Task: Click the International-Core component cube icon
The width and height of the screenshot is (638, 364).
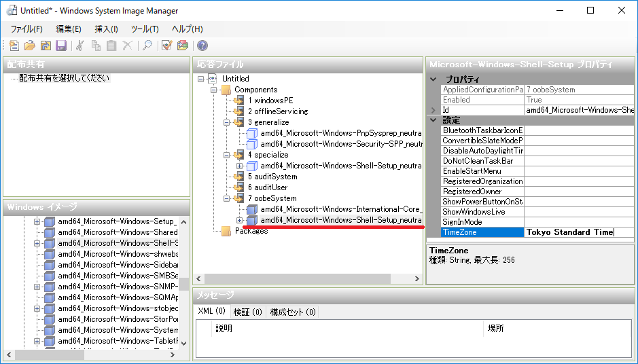Action: pyautogui.click(x=252, y=209)
